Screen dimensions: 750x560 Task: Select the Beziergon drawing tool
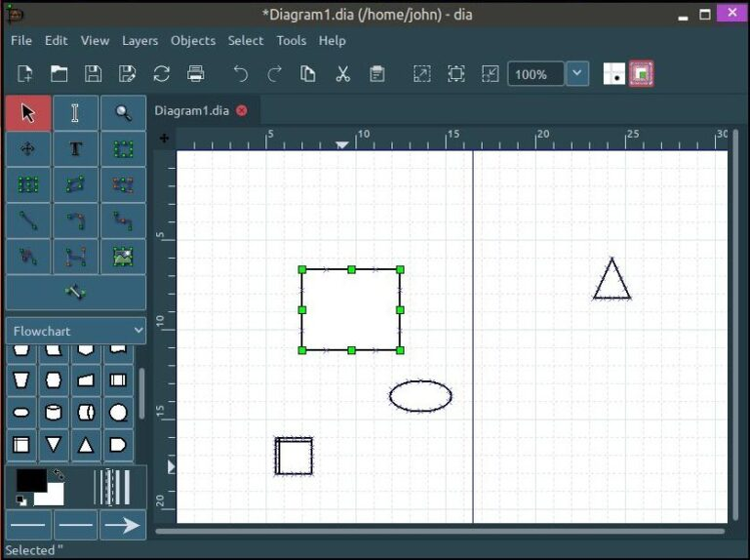[124, 185]
